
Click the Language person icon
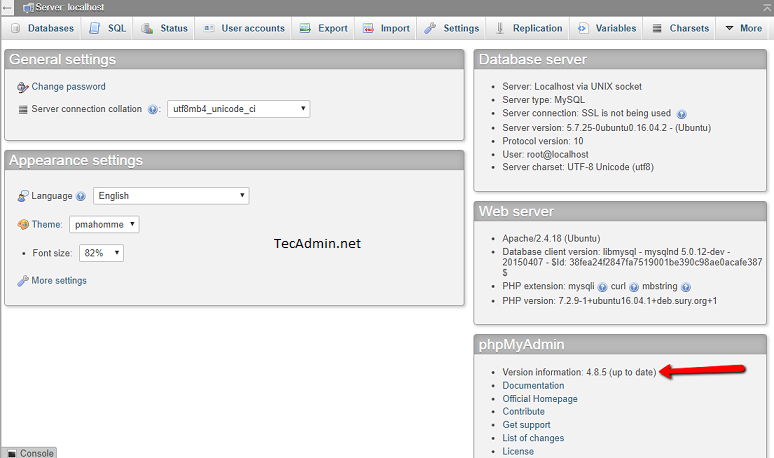point(23,196)
